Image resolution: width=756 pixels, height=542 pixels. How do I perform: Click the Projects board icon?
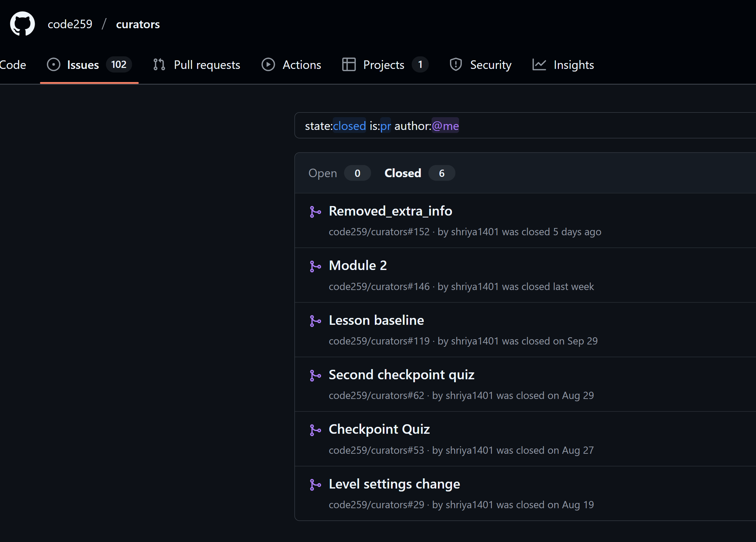pos(349,64)
